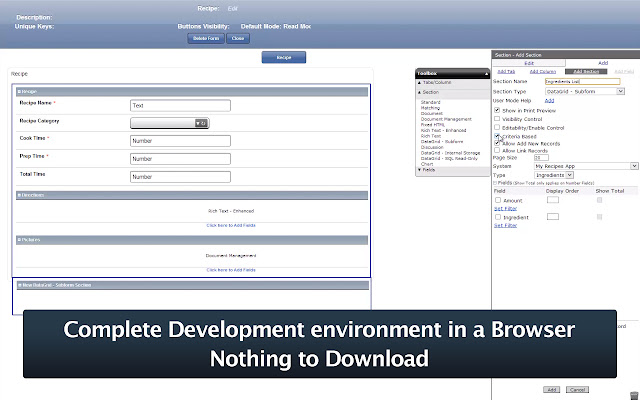Click the Prep Time number field
Viewport: 640px width, 400px height.
pyautogui.click(x=180, y=159)
